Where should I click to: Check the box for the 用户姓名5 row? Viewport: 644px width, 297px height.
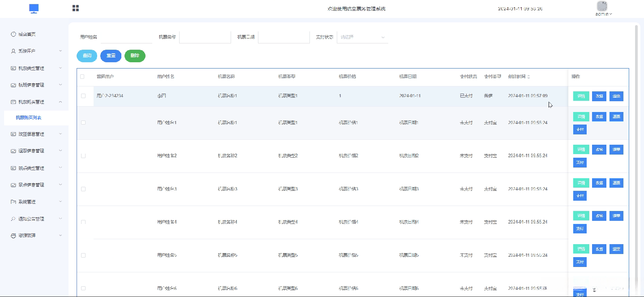click(83, 255)
